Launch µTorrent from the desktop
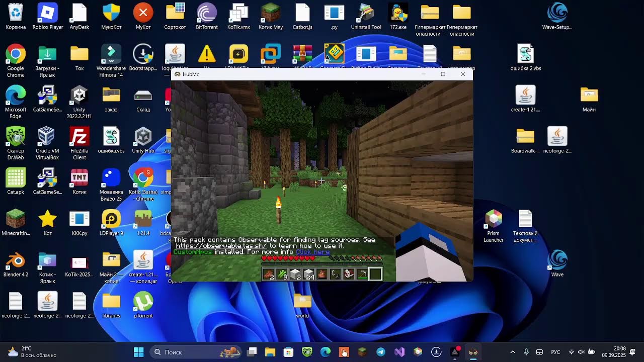Image resolution: width=644 pixels, height=362 pixels. point(143,305)
